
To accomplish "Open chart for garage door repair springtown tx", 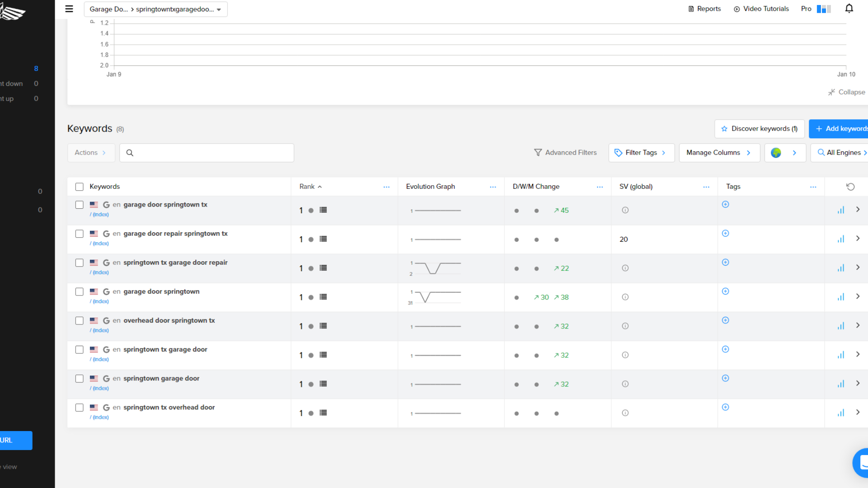I will coord(841,239).
